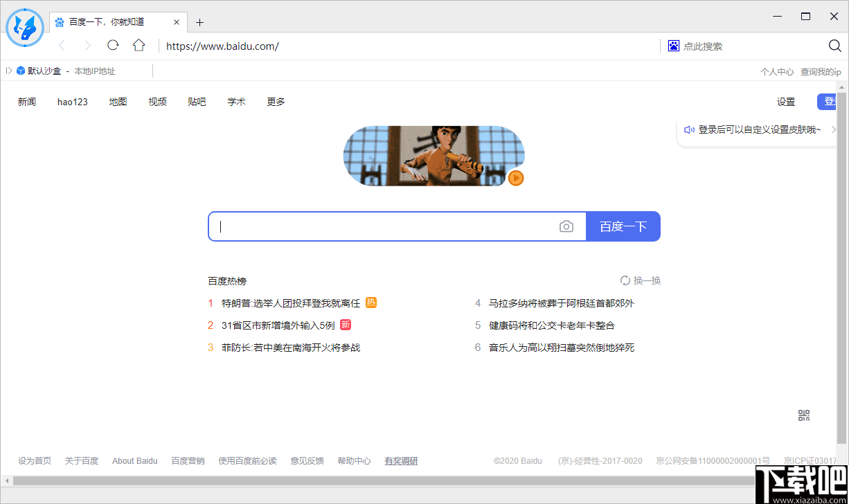
Task: Expand the sandbox bar with the chevron arrow
Action: [x=8, y=70]
